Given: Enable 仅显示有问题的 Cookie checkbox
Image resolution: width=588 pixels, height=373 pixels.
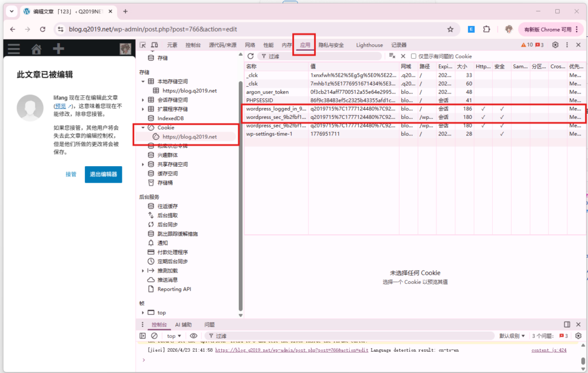Looking at the screenshot, I should 413,56.
